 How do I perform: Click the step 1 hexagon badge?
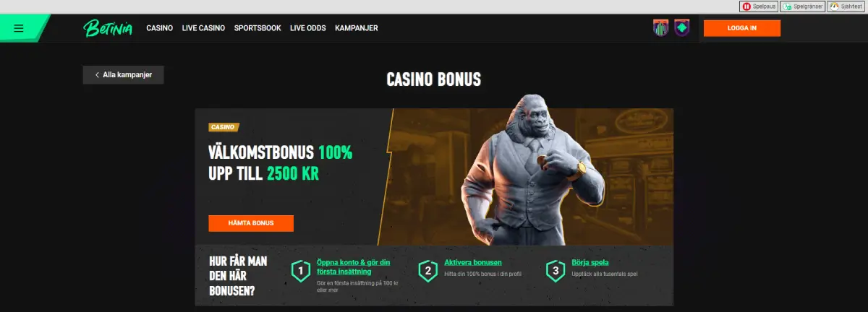pyautogui.click(x=300, y=272)
